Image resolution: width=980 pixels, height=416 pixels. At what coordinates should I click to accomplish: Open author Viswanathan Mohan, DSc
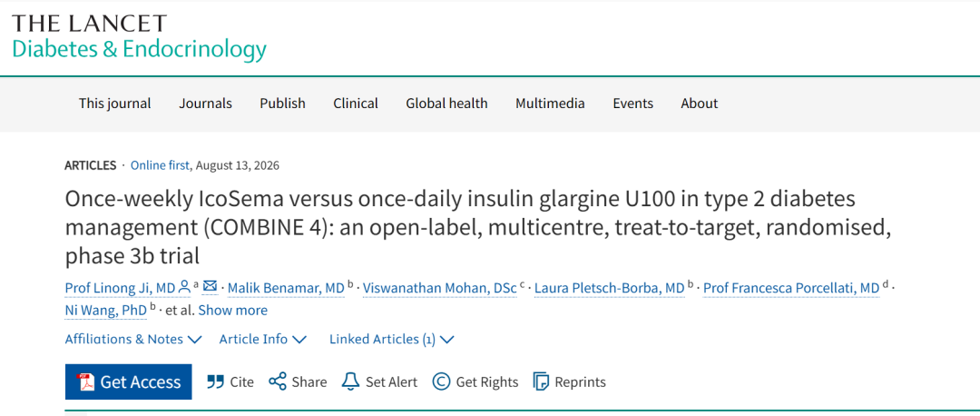click(440, 288)
